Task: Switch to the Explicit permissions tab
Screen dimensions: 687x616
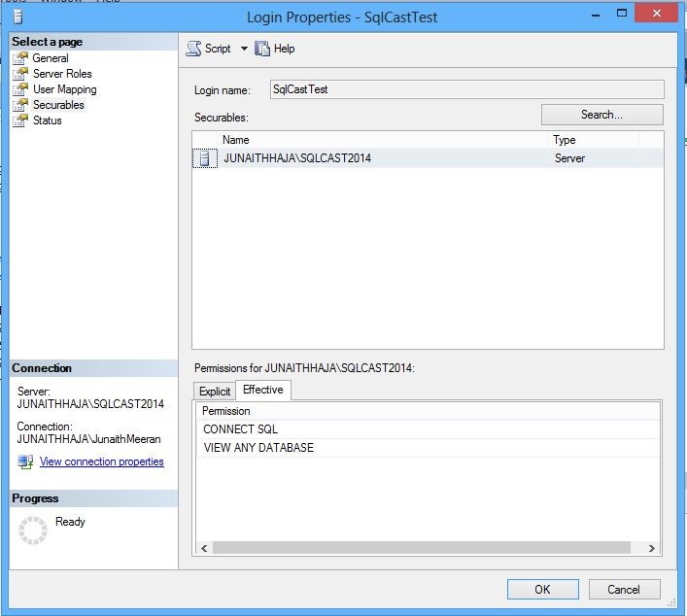Action: 214,392
